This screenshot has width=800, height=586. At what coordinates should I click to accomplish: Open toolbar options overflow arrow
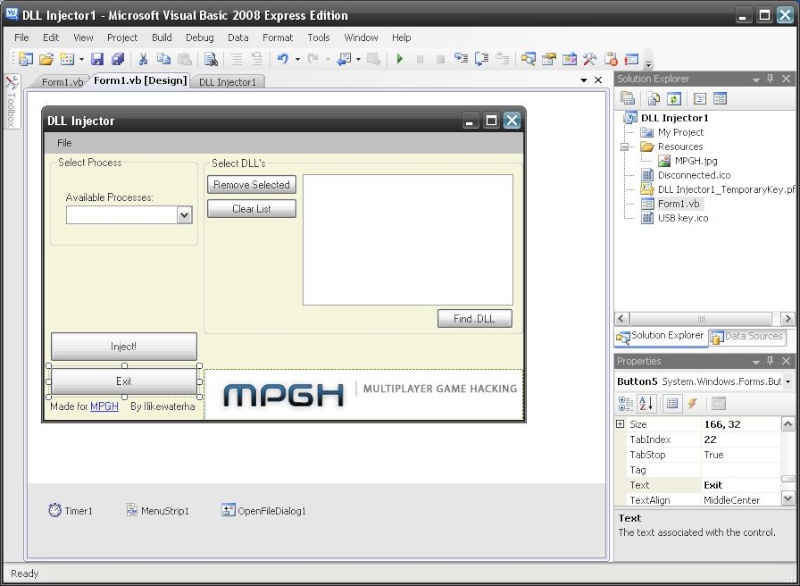click(649, 63)
